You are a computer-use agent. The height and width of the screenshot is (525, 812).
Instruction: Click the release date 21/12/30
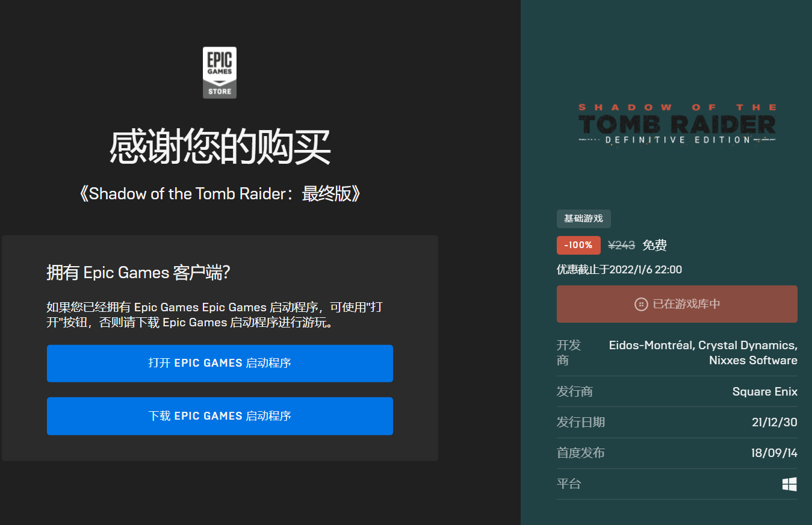click(775, 422)
